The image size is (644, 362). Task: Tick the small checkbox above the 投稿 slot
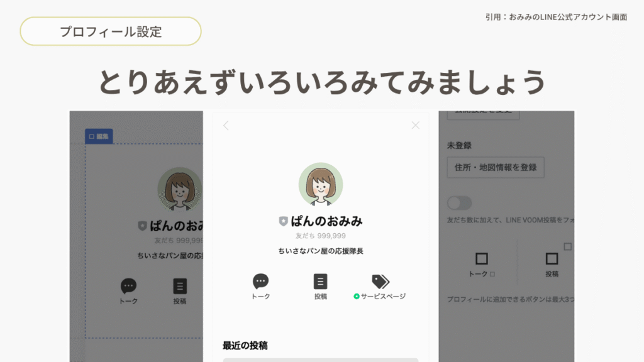(567, 246)
